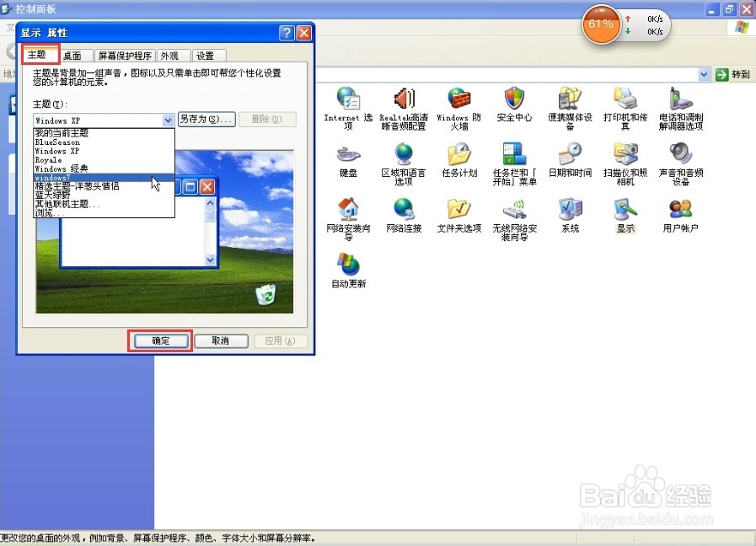Select 蓝天绿野 theme option
756x546 pixels.
(x=104, y=195)
